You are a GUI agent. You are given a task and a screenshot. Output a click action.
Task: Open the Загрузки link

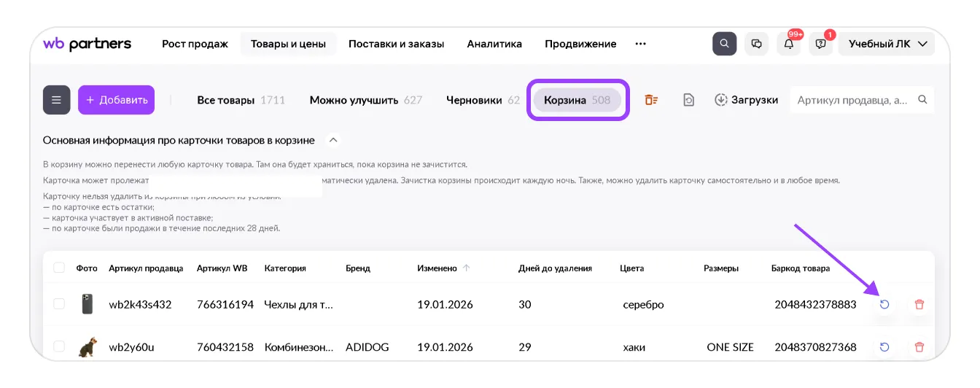coord(746,100)
